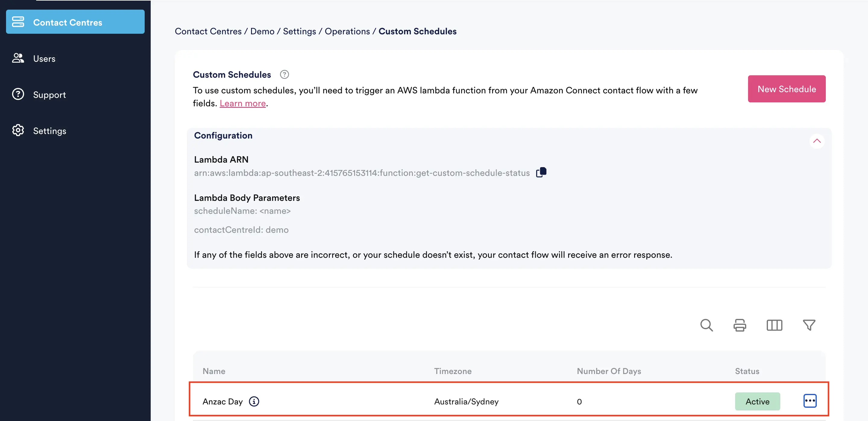Sort by Name column header
Image resolution: width=868 pixels, height=421 pixels.
214,371
